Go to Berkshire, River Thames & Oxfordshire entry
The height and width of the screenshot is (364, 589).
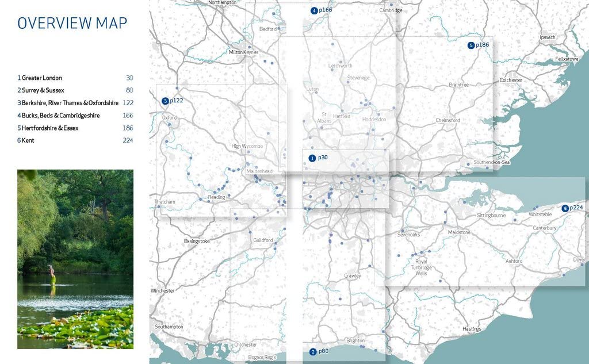tap(69, 103)
